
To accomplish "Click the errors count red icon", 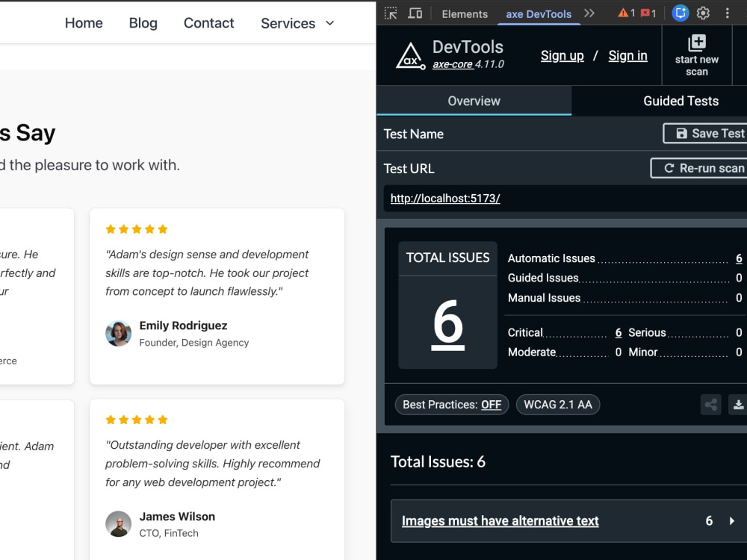I will 645,13.
